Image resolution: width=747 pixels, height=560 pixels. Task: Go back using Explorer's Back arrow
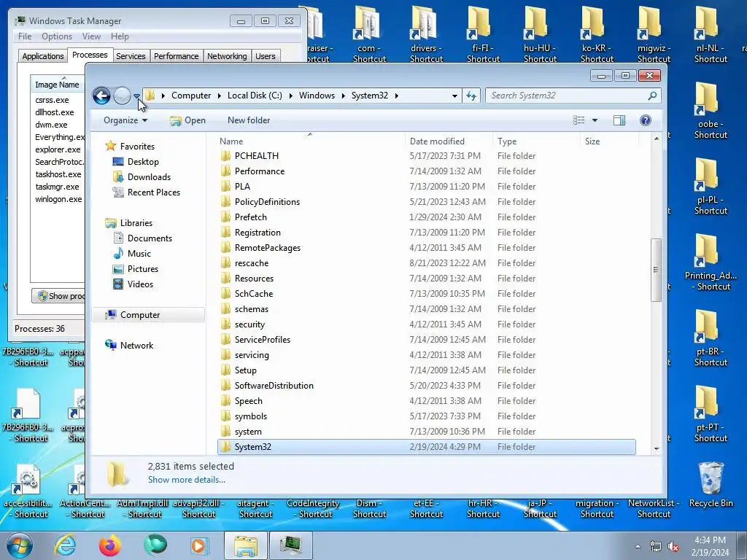[x=101, y=96]
